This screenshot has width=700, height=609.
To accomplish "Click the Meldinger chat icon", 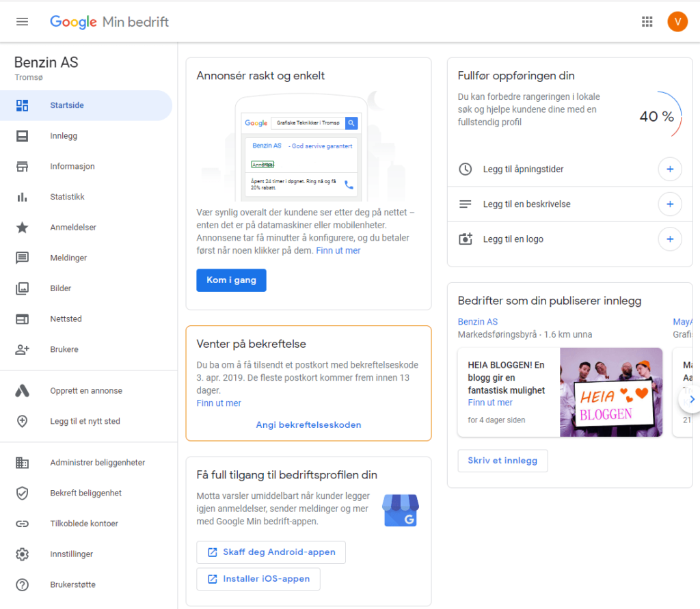I will click(22, 258).
